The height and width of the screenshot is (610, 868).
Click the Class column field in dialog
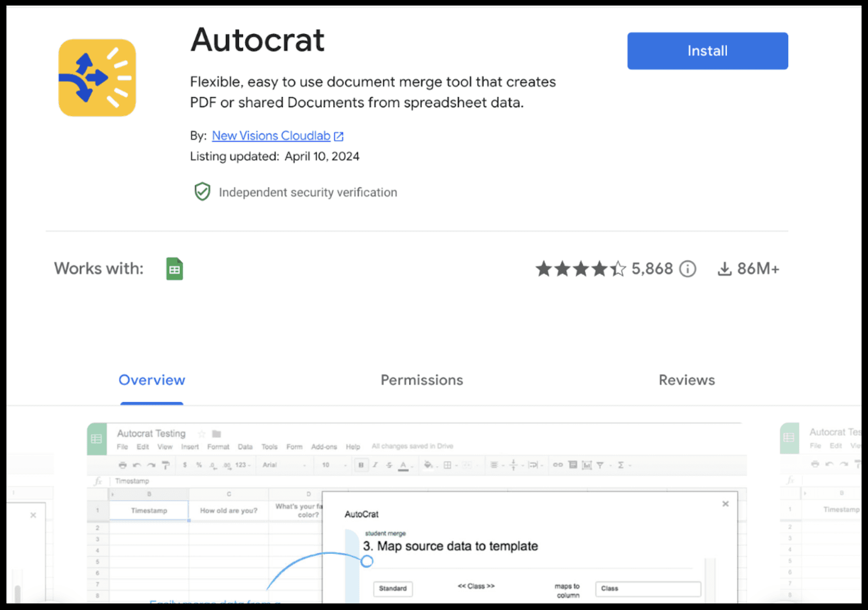pyautogui.click(x=648, y=588)
